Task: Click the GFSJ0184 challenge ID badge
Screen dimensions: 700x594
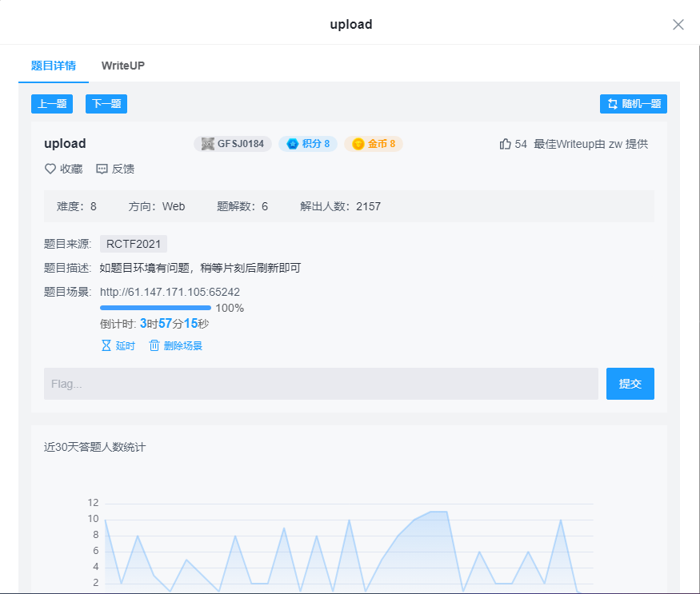Action: pyautogui.click(x=233, y=144)
